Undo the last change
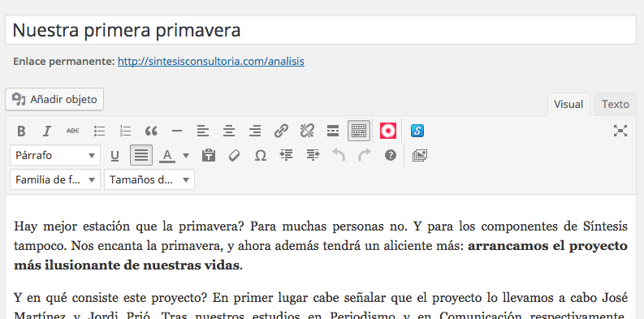644x319 pixels. tap(339, 155)
